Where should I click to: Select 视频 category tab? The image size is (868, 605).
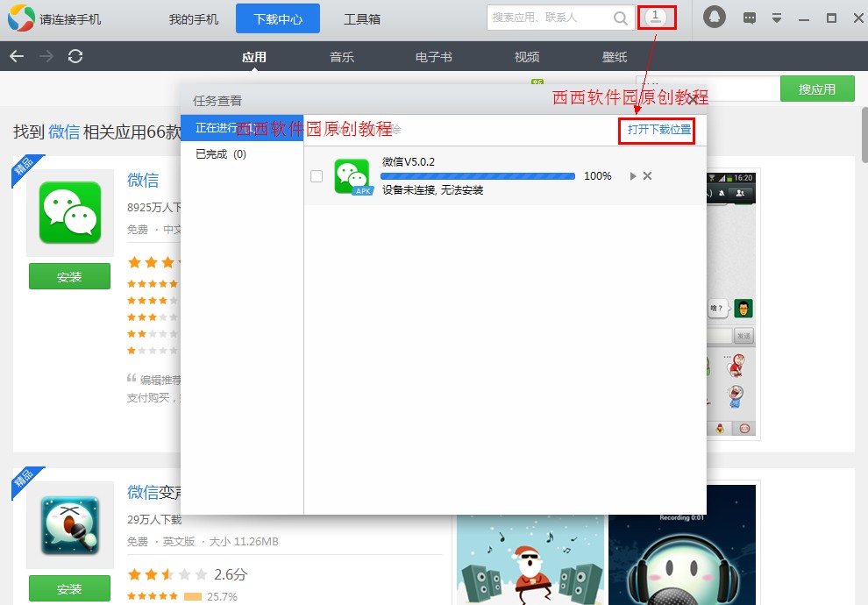(526, 56)
